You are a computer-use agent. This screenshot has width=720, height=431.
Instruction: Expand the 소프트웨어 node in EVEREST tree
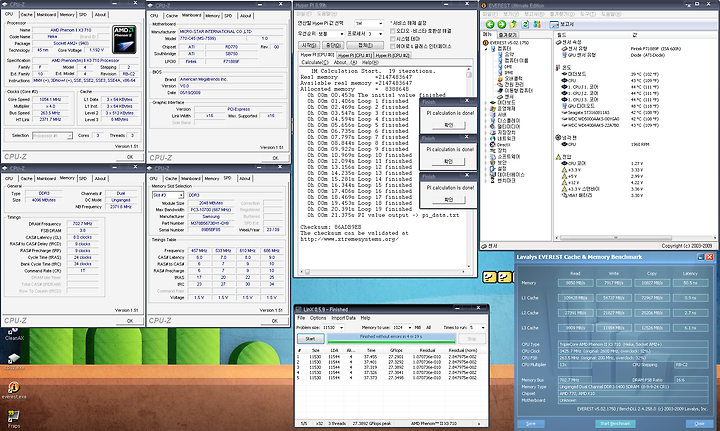pos(486,157)
